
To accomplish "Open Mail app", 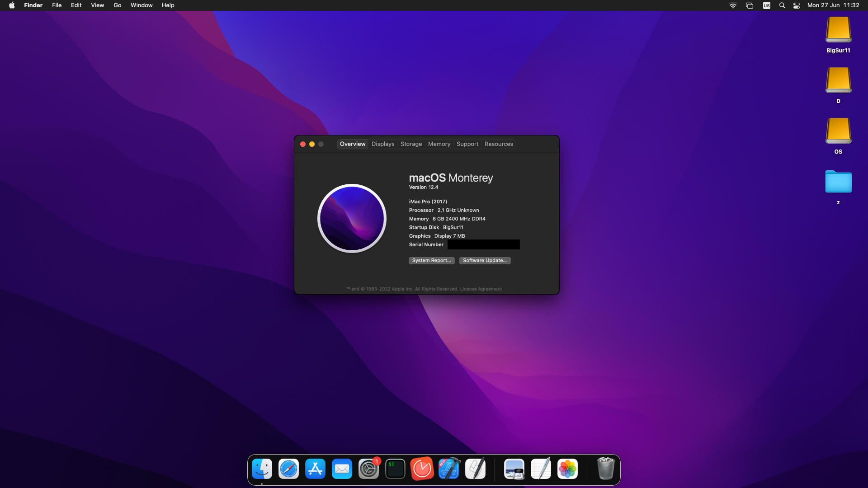I will pyautogui.click(x=342, y=469).
